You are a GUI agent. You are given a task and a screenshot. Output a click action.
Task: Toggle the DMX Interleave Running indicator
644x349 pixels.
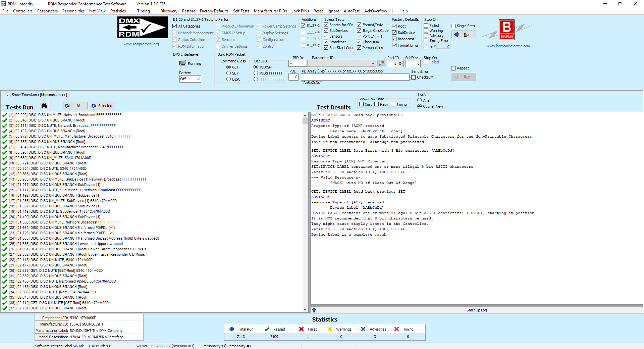[183, 63]
